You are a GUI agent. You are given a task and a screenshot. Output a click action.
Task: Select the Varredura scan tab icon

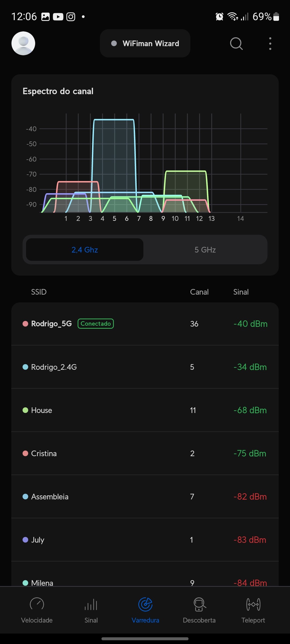pos(145,605)
